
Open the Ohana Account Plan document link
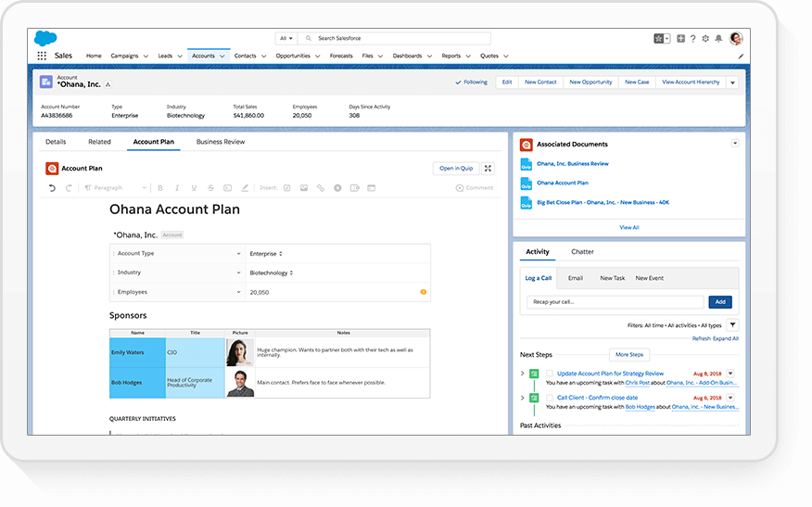click(x=563, y=183)
